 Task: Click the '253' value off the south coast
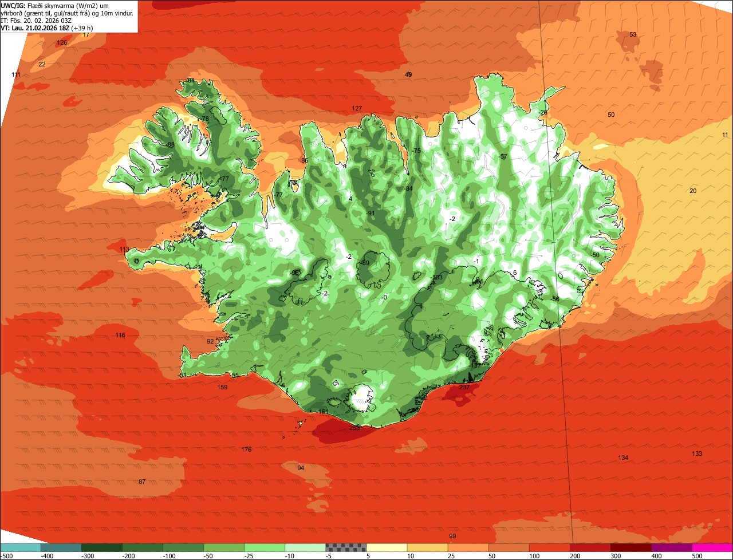tap(354, 428)
